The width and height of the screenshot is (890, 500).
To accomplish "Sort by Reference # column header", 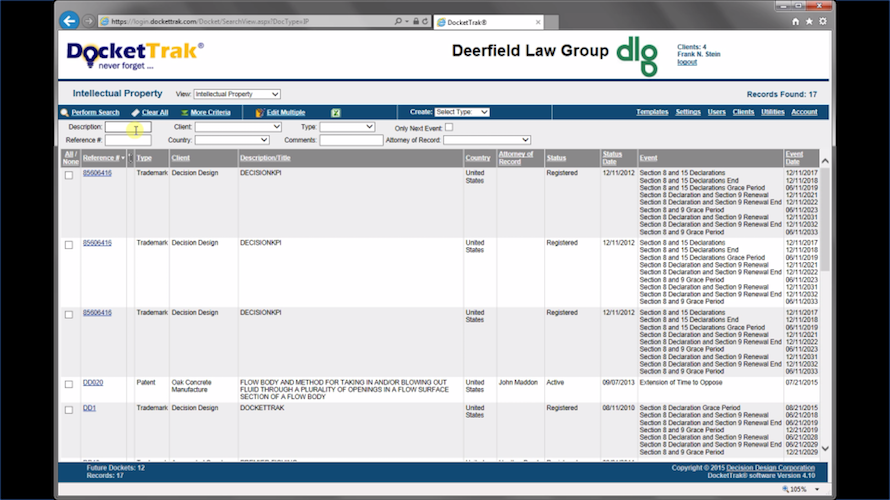I will tap(101, 158).
